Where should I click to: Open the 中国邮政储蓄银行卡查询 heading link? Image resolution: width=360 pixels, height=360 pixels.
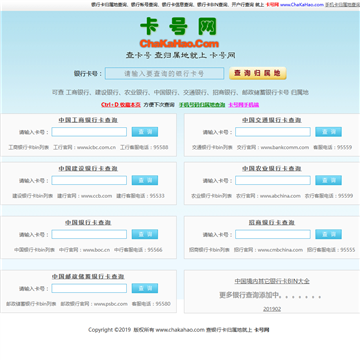click(88, 277)
